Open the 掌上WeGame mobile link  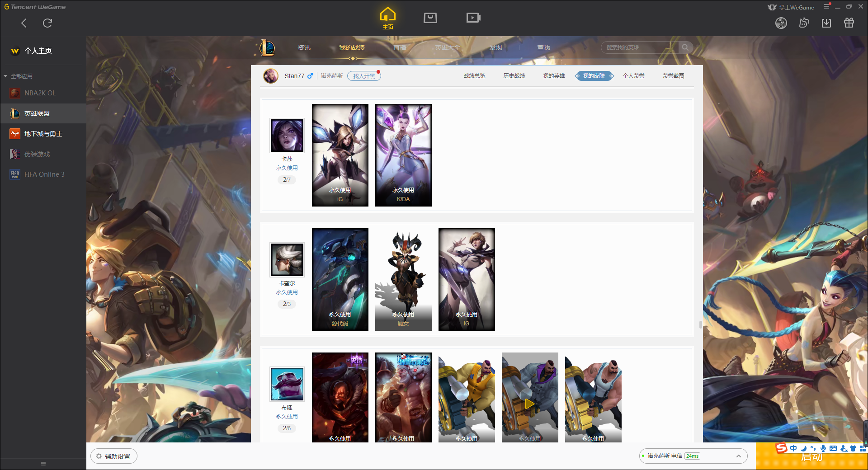click(791, 7)
